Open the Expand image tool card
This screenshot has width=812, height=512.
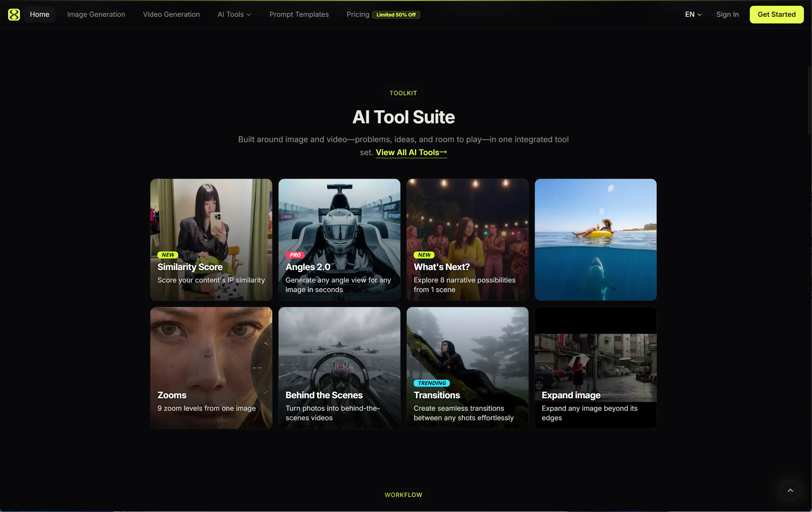click(596, 368)
